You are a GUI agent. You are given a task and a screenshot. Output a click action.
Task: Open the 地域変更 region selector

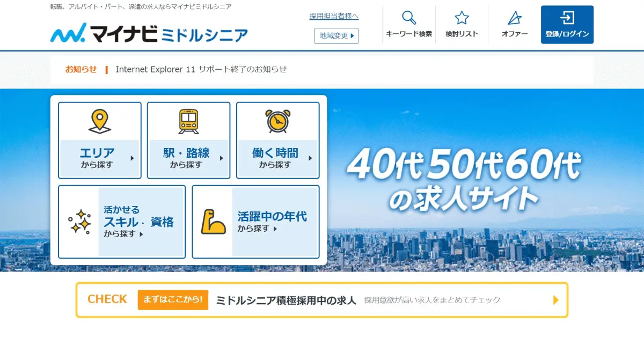pyautogui.click(x=336, y=36)
